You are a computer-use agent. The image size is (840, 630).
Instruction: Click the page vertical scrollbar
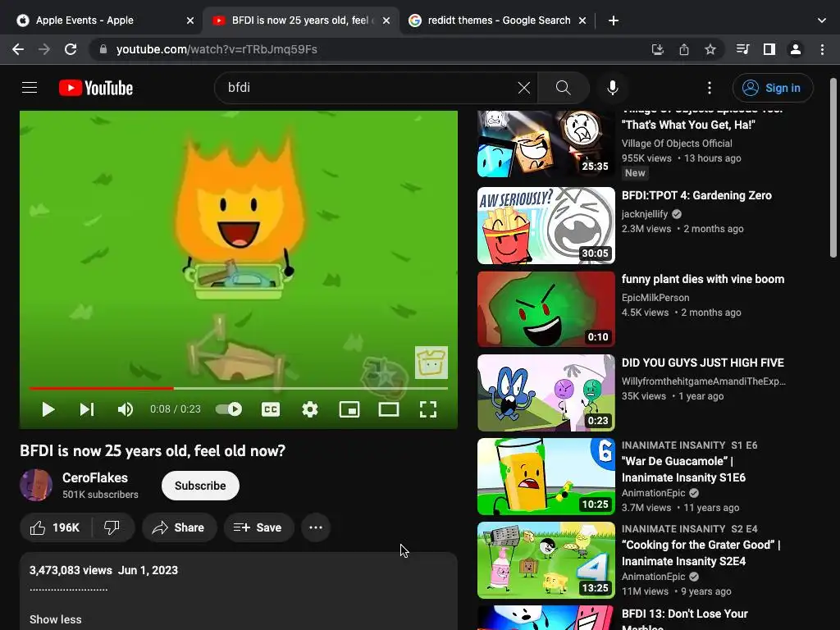[x=833, y=167]
